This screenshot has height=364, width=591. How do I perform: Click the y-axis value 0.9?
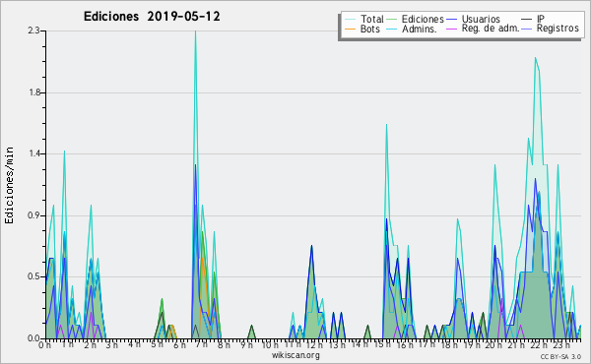(33, 215)
